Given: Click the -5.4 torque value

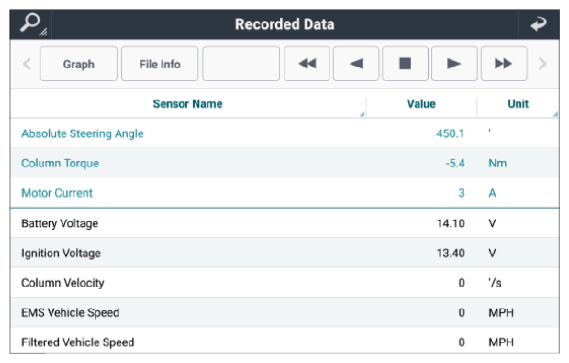Looking at the screenshot, I should [455, 163].
